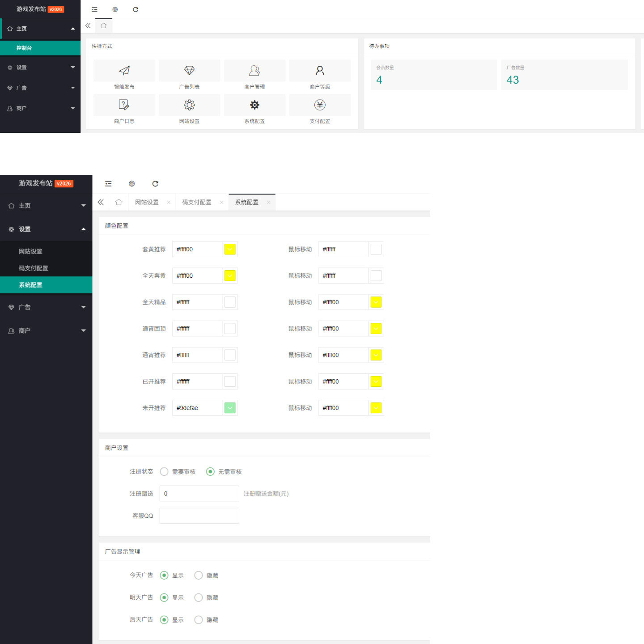Open the 智能发布 paper plane shortcut
This screenshot has height=644, width=644.
coord(124,71)
